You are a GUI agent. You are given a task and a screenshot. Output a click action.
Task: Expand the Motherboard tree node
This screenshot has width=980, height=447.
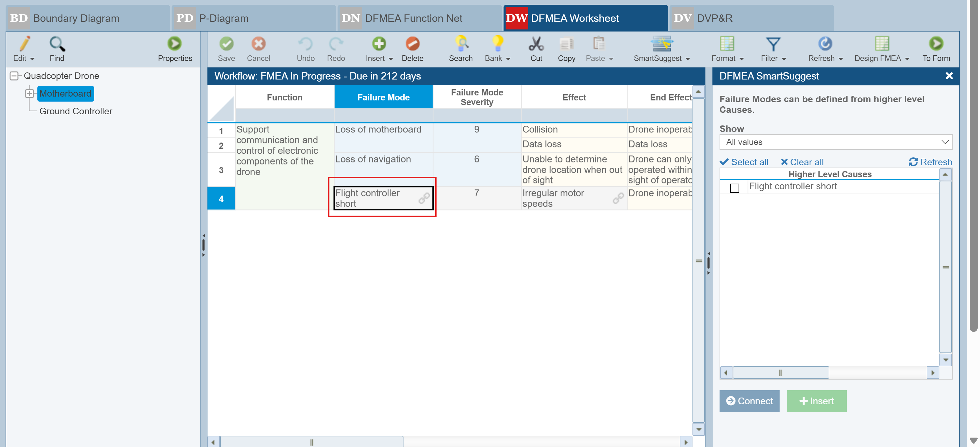pyautogui.click(x=29, y=94)
